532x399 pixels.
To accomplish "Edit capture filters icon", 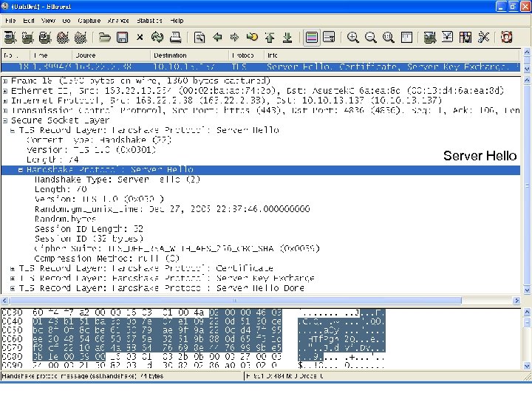I will [x=430, y=37].
